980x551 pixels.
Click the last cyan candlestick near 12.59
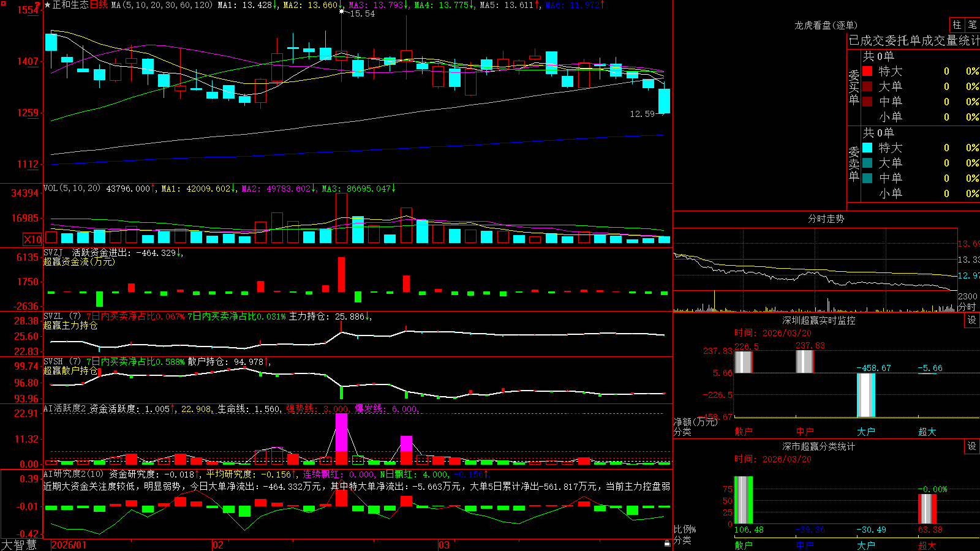pos(664,101)
